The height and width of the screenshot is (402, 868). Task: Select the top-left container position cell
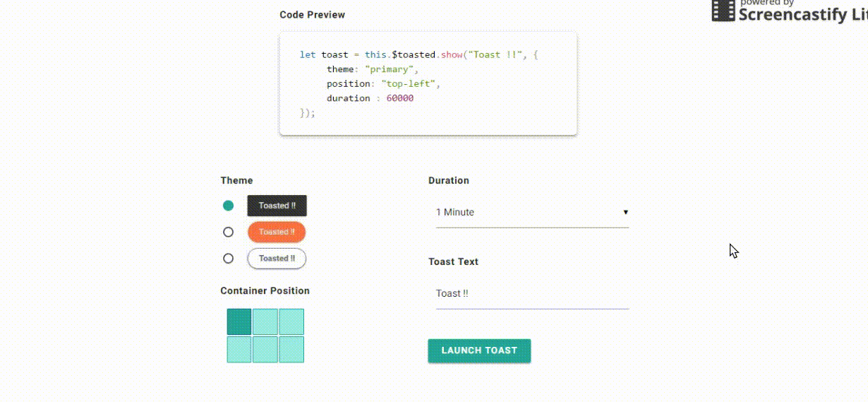[x=239, y=321]
